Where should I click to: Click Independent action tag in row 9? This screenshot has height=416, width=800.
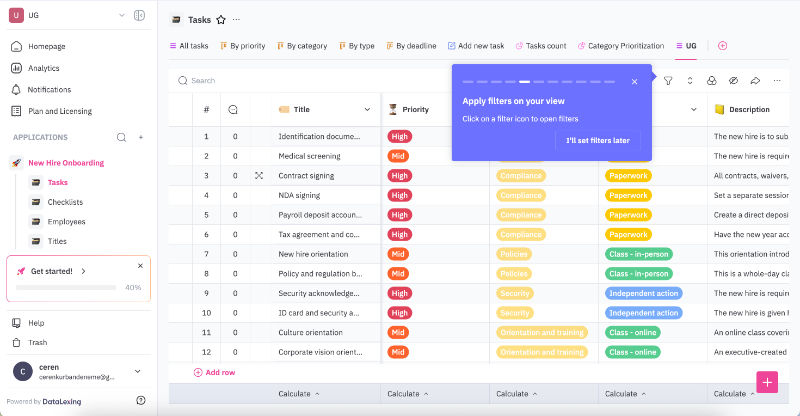(x=643, y=293)
